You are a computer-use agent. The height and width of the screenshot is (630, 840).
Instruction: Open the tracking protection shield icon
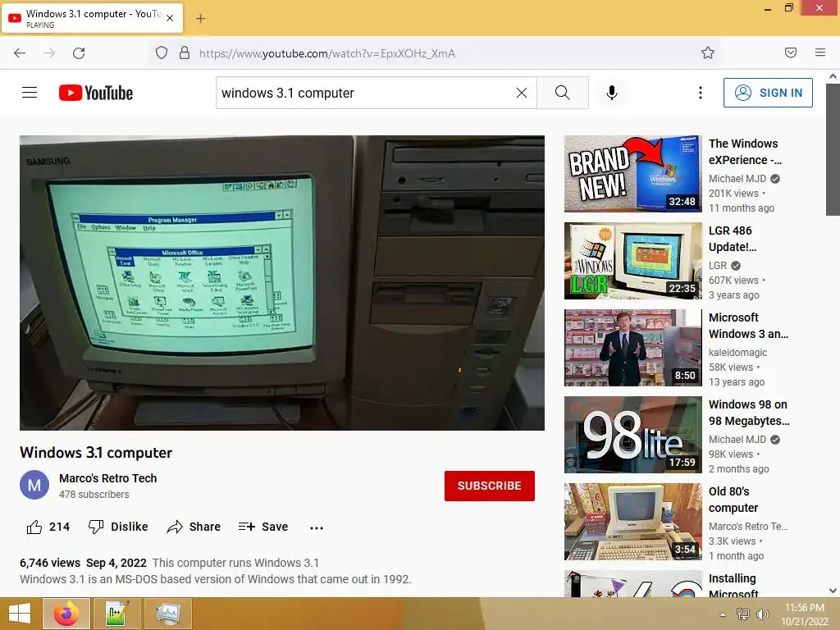pyautogui.click(x=162, y=53)
